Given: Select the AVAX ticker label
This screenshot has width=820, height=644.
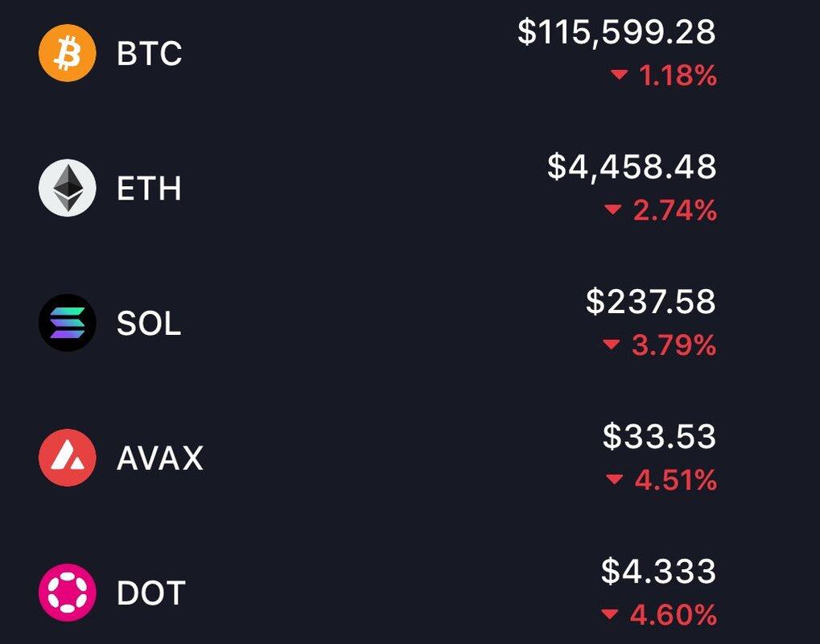Looking at the screenshot, I should click(160, 458).
